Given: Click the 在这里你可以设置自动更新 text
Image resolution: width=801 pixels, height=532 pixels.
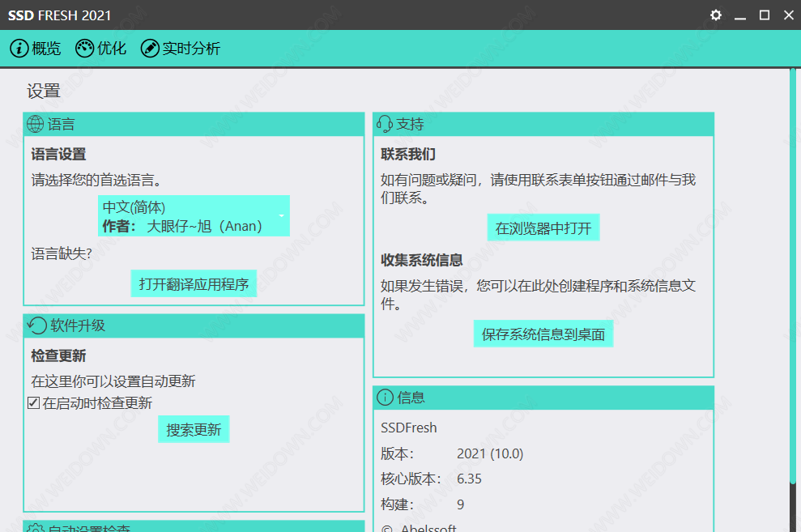Looking at the screenshot, I should (x=113, y=381).
